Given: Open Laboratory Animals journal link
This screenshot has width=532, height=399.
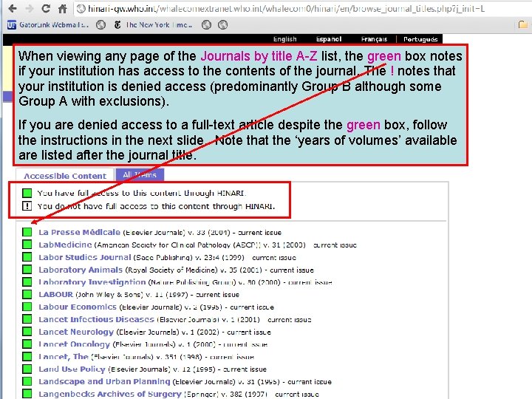Looking at the screenshot, I should click(81, 270).
